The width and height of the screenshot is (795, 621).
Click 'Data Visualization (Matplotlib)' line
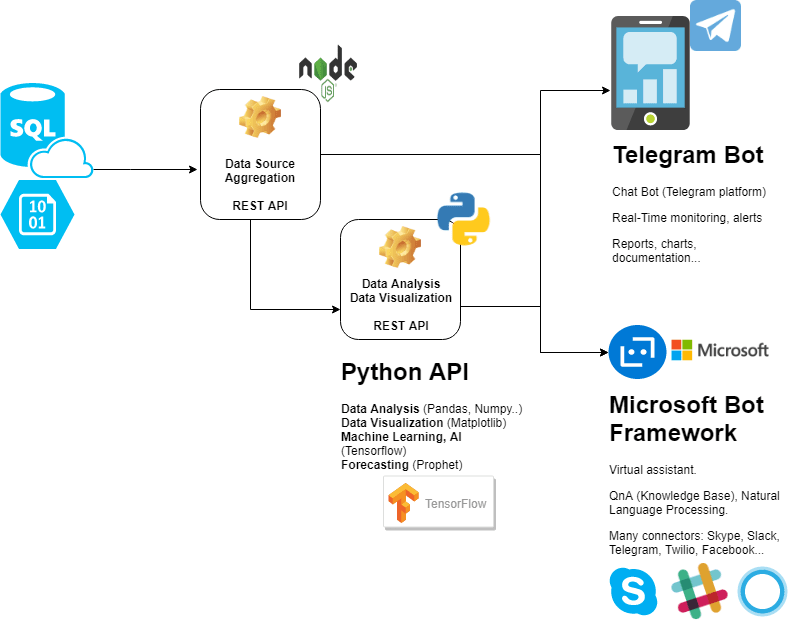(424, 423)
